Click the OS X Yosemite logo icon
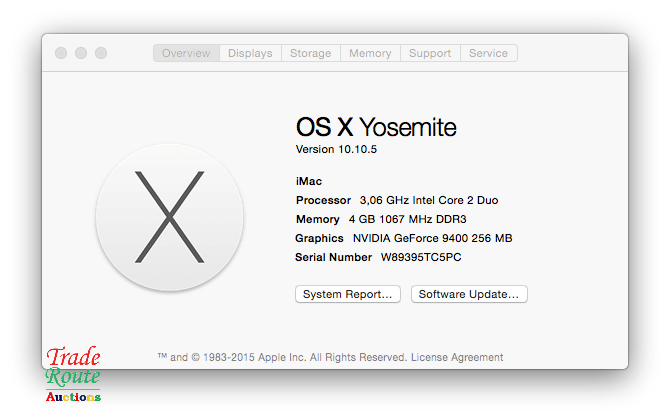The image size is (670, 419). pos(170,217)
